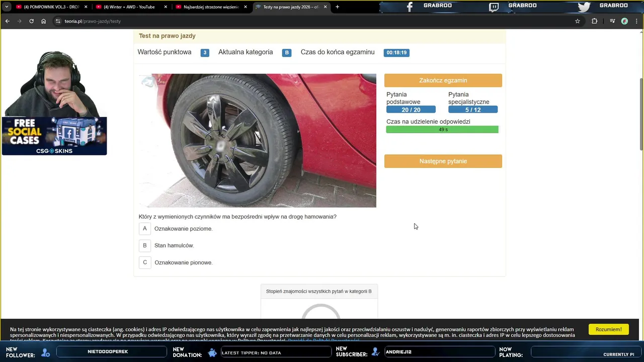Click the Facebook logo in stream overlay
Viewport: 644px width, 362px height.
click(410, 7)
